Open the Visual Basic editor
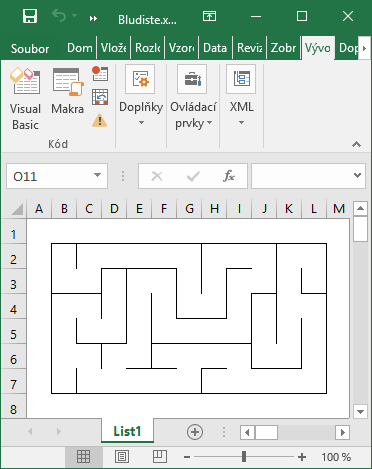 pyautogui.click(x=25, y=98)
